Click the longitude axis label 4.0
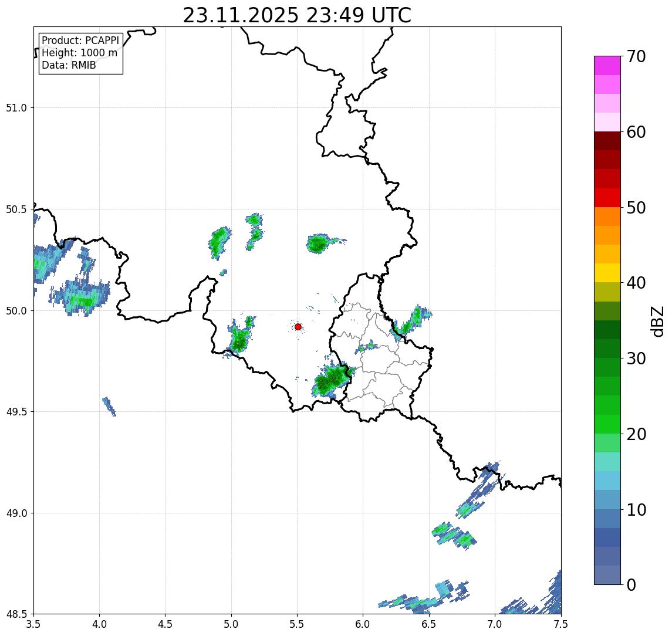Viewport: 672px width, 636px height. pos(99,624)
